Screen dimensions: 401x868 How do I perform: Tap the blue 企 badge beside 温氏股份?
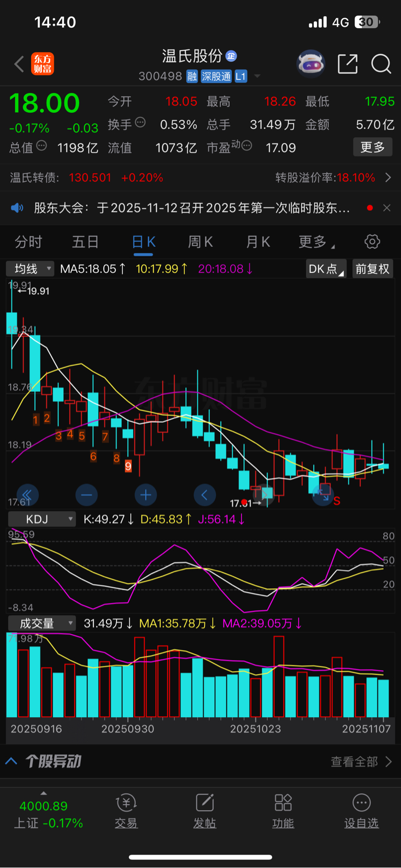(231, 56)
